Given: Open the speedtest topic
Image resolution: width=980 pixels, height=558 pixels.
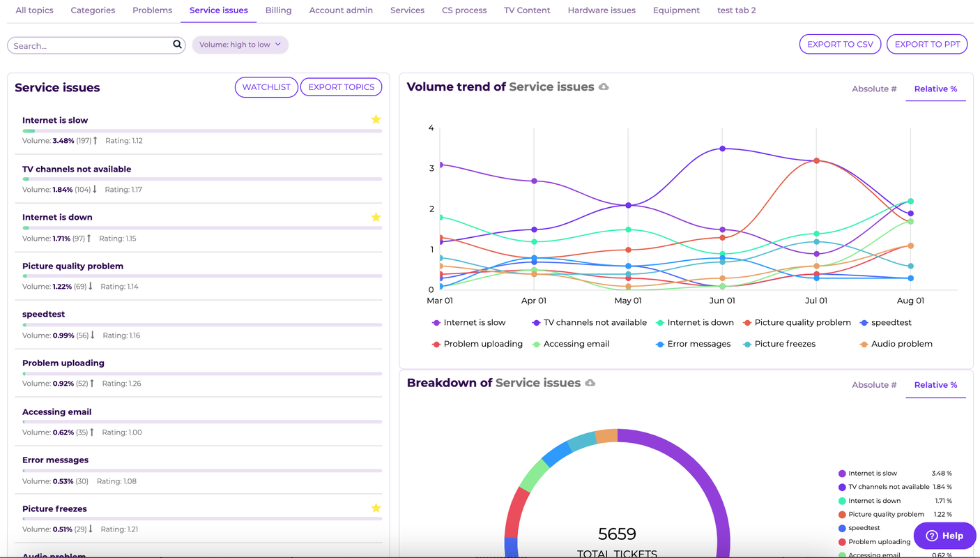Looking at the screenshot, I should point(43,315).
